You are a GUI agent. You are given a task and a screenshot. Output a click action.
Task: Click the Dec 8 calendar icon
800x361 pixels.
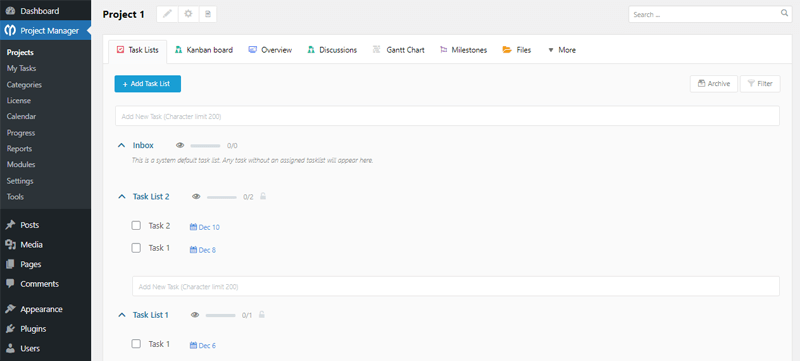(193, 250)
